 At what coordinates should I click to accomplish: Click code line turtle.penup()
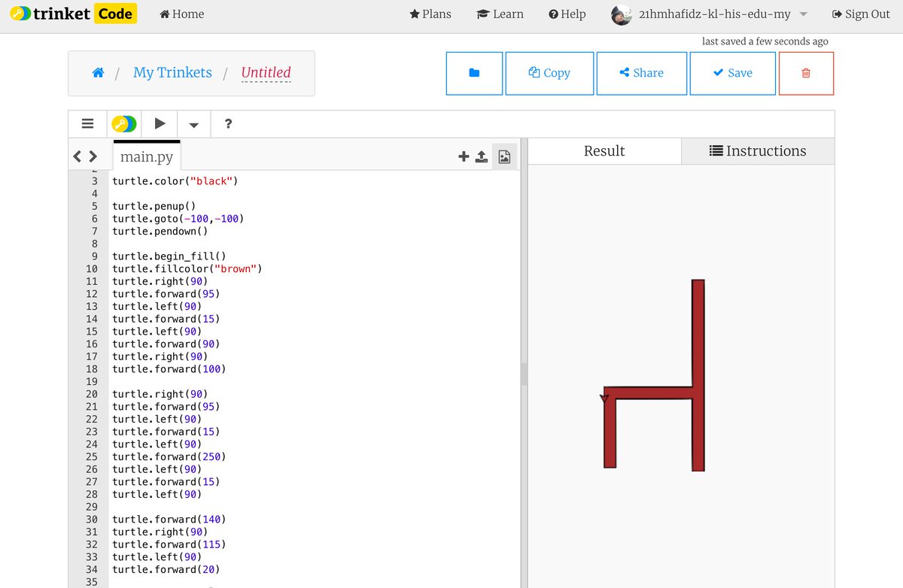point(154,206)
